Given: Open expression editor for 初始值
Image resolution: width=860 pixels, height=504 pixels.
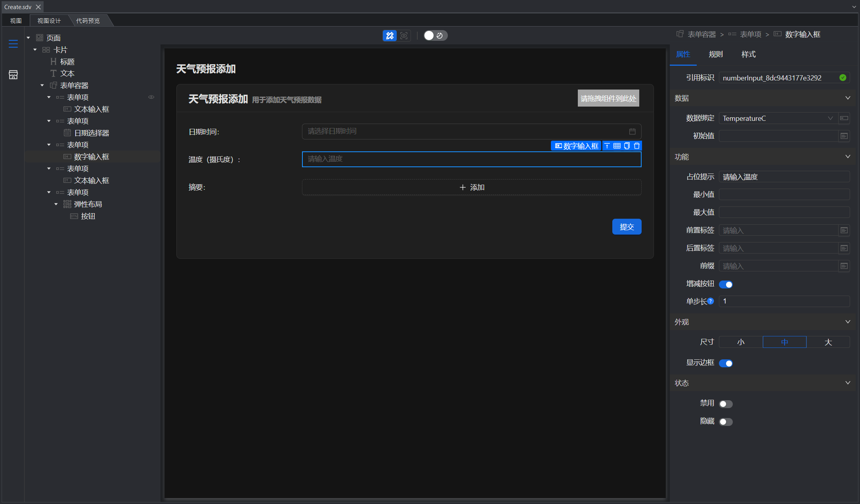Looking at the screenshot, I should [844, 136].
